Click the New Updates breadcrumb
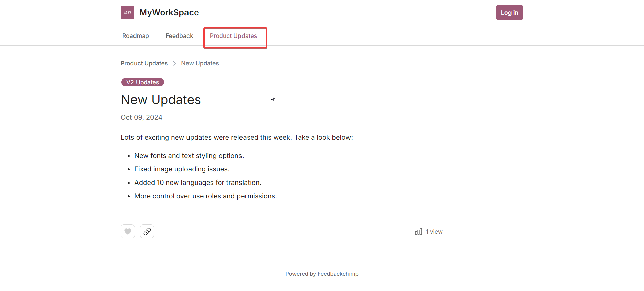This screenshot has width=644, height=291. pos(200,63)
